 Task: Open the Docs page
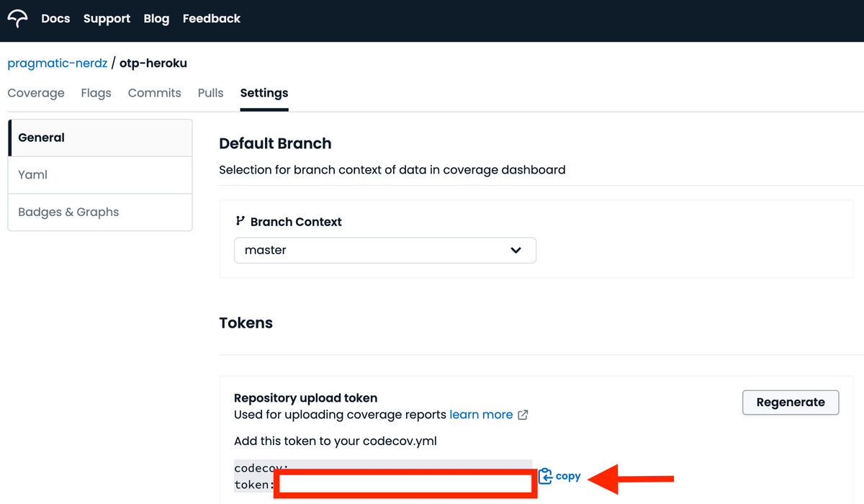55,19
